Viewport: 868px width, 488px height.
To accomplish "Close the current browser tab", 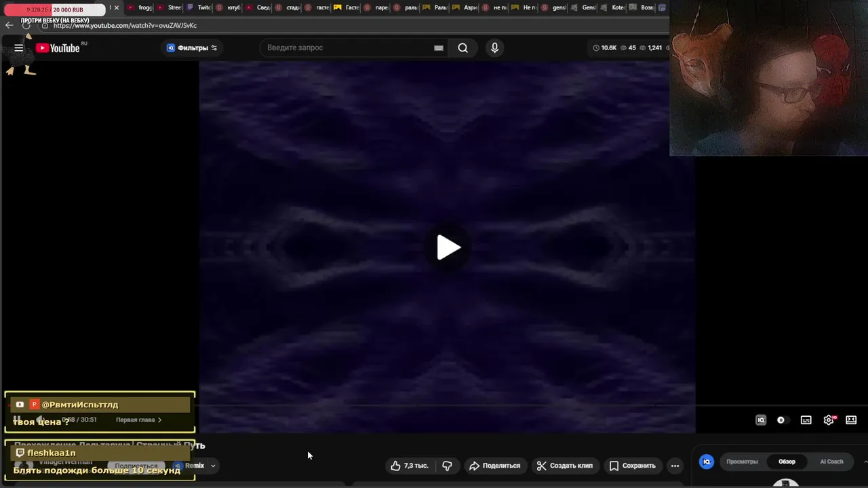I will (117, 8).
